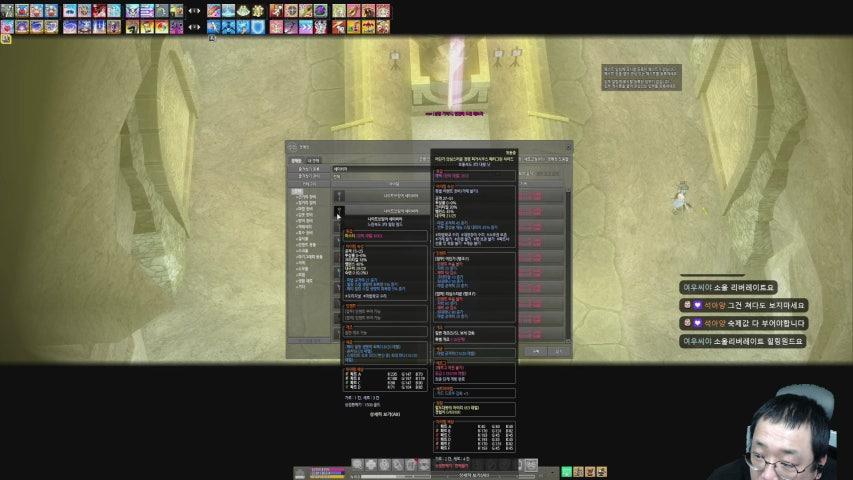Select the second item row under the cursor
The image size is (853, 480).
(382, 211)
